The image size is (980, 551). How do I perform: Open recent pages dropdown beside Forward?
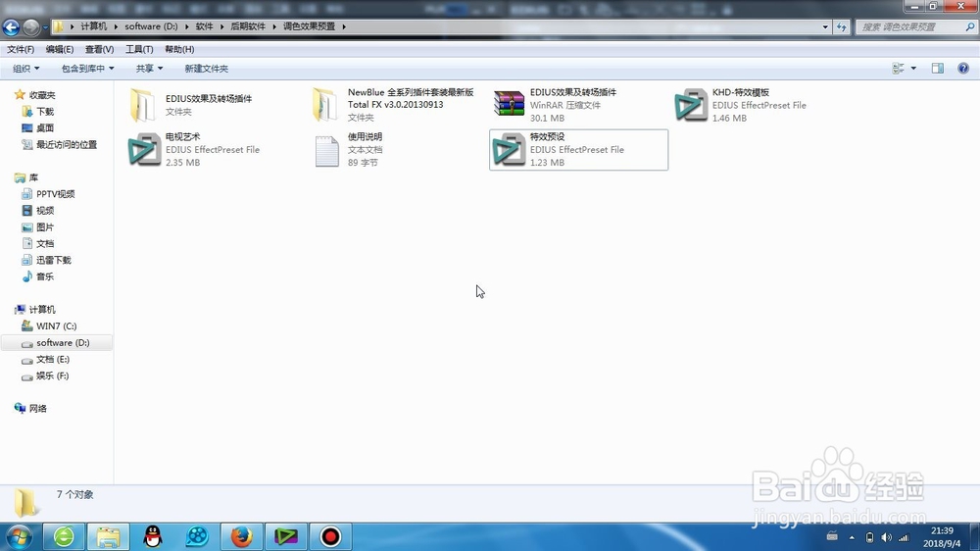click(45, 27)
